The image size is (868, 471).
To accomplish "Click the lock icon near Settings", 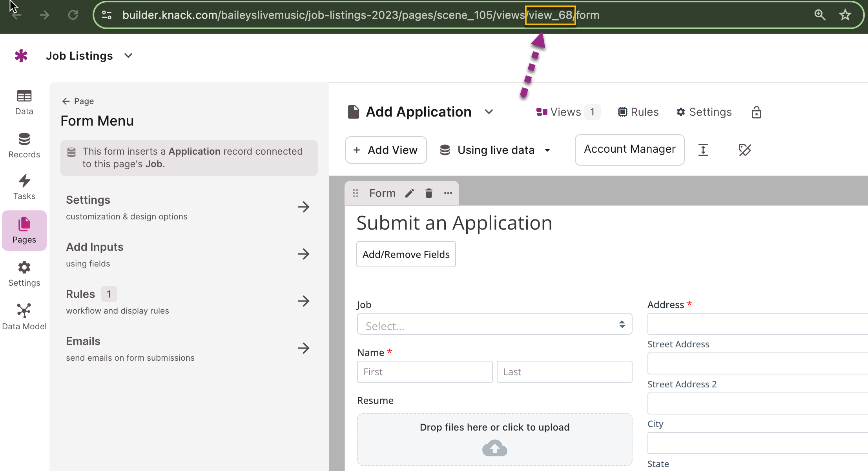I will point(756,112).
